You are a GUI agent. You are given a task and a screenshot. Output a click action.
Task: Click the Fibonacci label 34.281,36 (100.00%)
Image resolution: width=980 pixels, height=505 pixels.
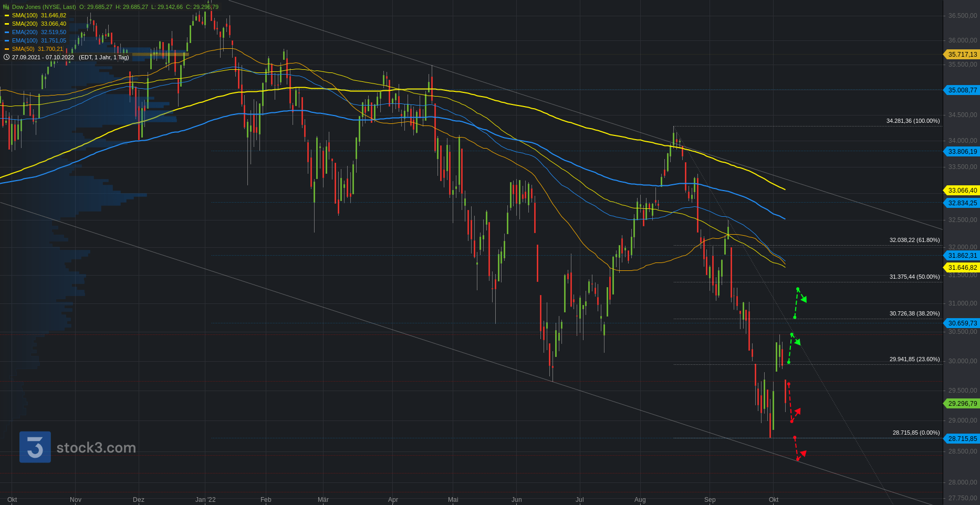click(913, 121)
